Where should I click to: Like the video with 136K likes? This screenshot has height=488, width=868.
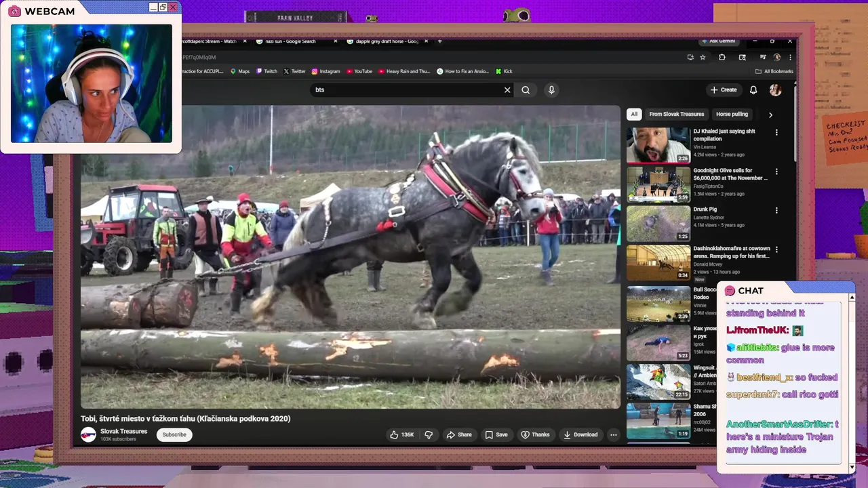point(402,434)
